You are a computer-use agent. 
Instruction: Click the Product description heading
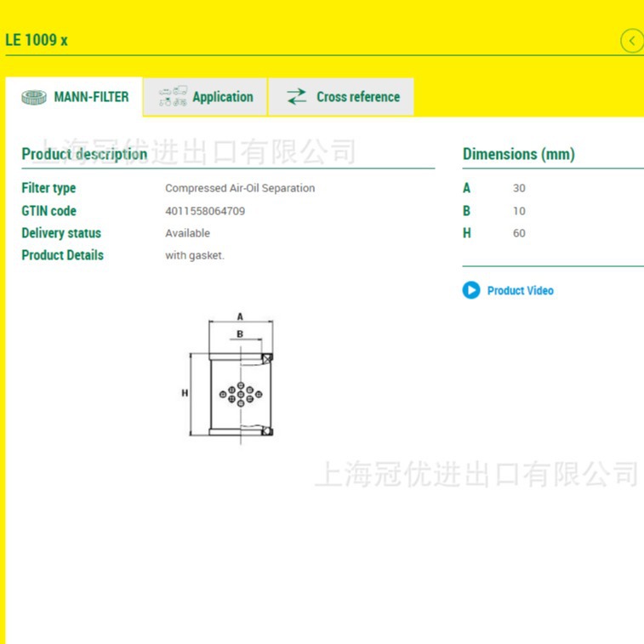(84, 154)
